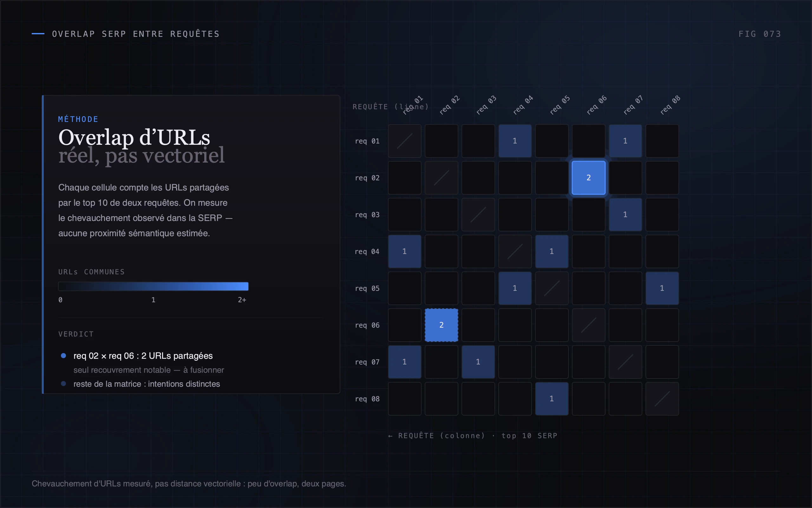Click the 'req 04' row label
812x508 pixels.
[x=367, y=251]
